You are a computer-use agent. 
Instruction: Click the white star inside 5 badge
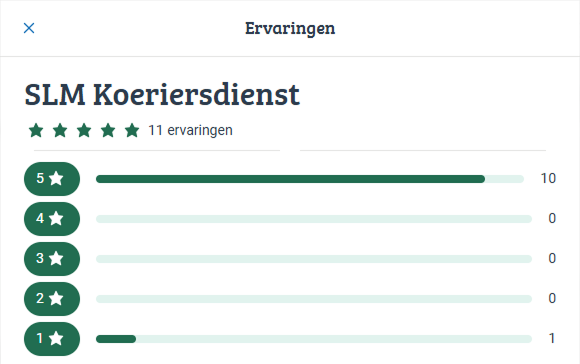point(56,178)
